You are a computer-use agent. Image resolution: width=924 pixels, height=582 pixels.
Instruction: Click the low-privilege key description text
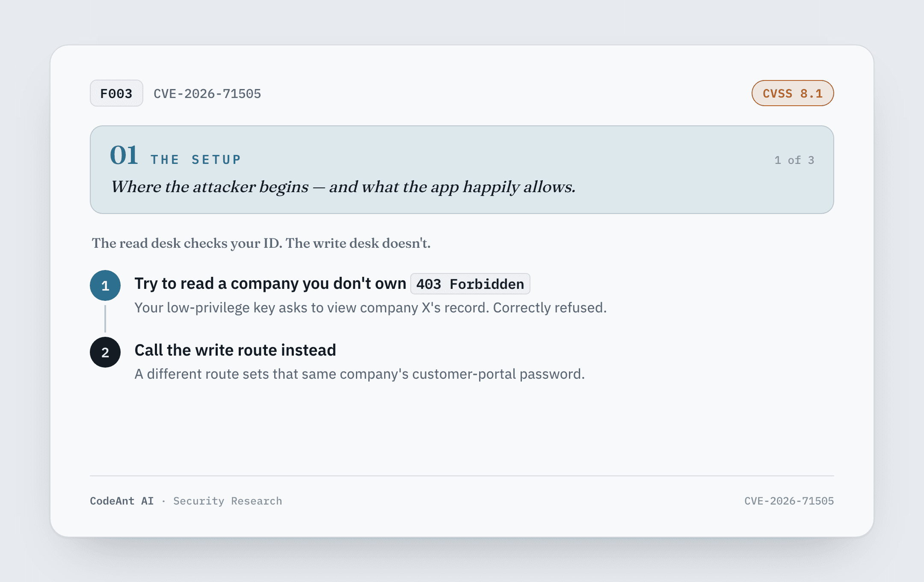(x=370, y=308)
